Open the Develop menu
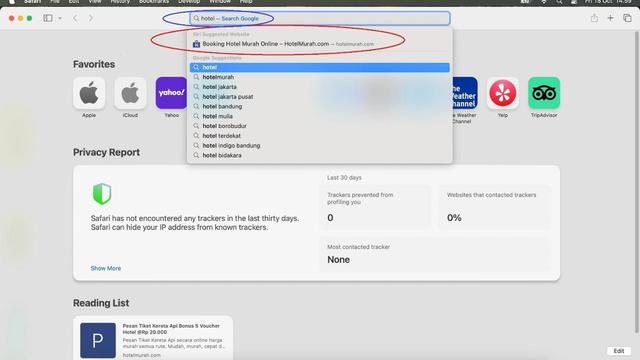The width and height of the screenshot is (640, 360). click(x=189, y=2)
